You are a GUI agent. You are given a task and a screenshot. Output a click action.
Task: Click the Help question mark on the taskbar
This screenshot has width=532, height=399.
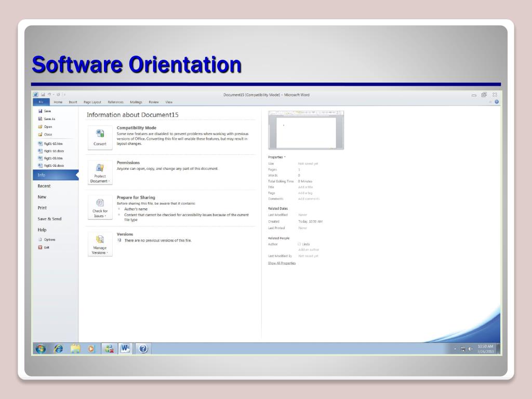click(x=143, y=349)
